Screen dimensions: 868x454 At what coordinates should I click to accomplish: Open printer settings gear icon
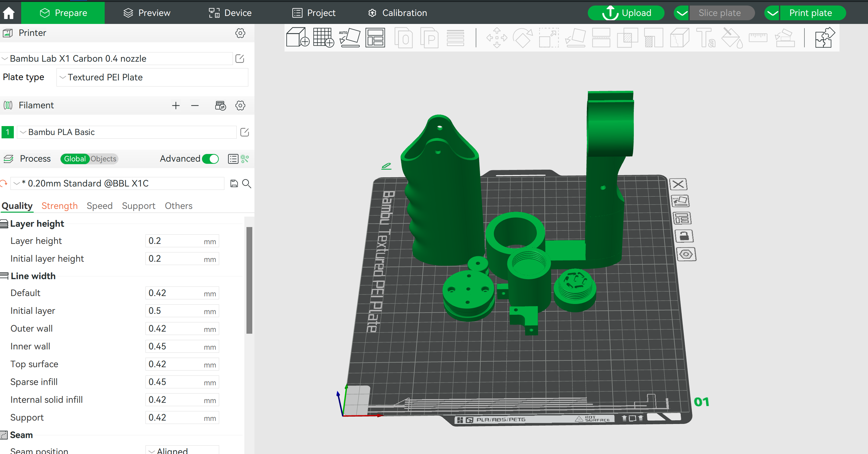click(x=240, y=33)
